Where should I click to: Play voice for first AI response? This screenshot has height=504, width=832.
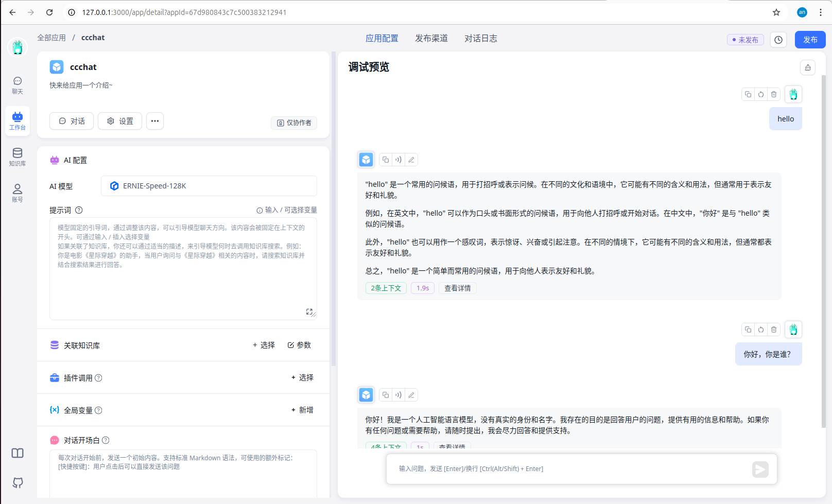pyautogui.click(x=398, y=160)
